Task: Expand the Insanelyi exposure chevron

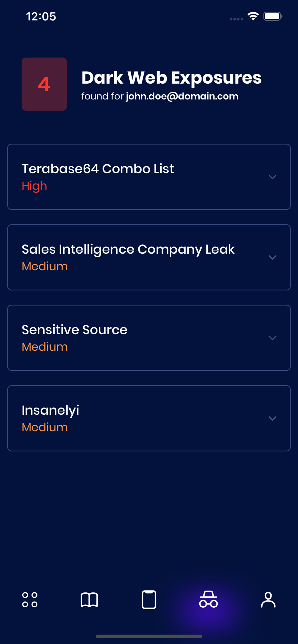Action: pyautogui.click(x=273, y=418)
